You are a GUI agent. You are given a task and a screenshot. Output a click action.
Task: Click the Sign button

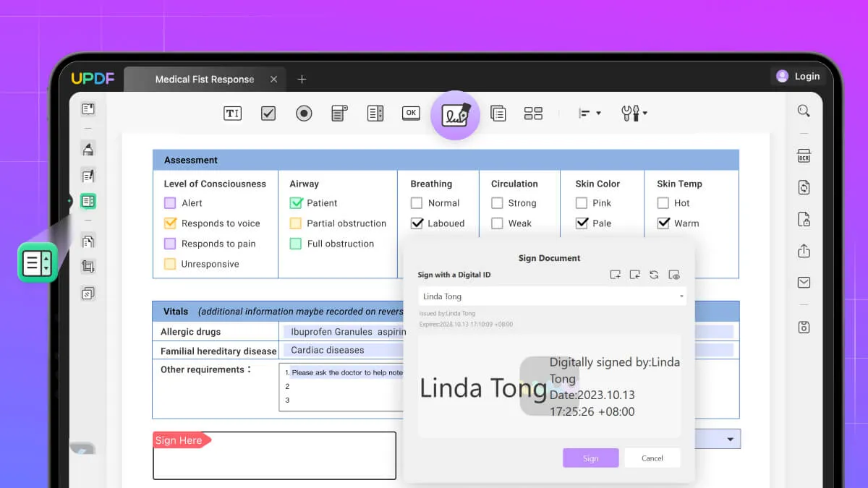(x=590, y=458)
